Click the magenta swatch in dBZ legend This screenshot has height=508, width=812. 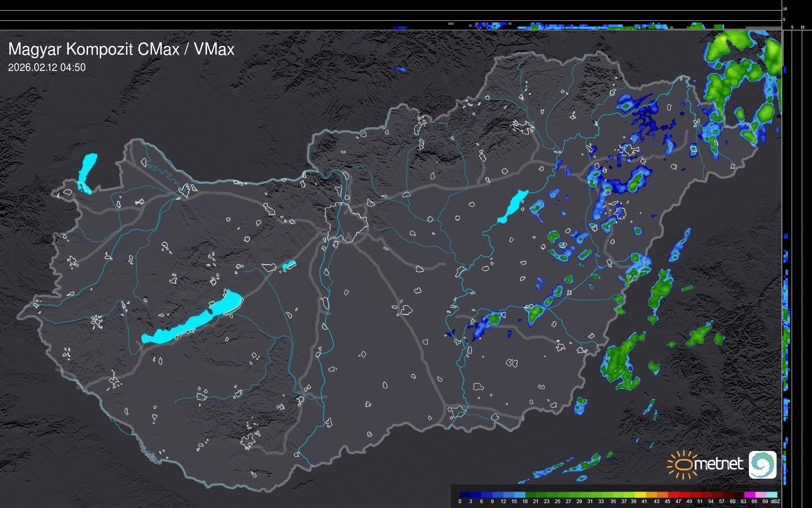click(x=749, y=495)
